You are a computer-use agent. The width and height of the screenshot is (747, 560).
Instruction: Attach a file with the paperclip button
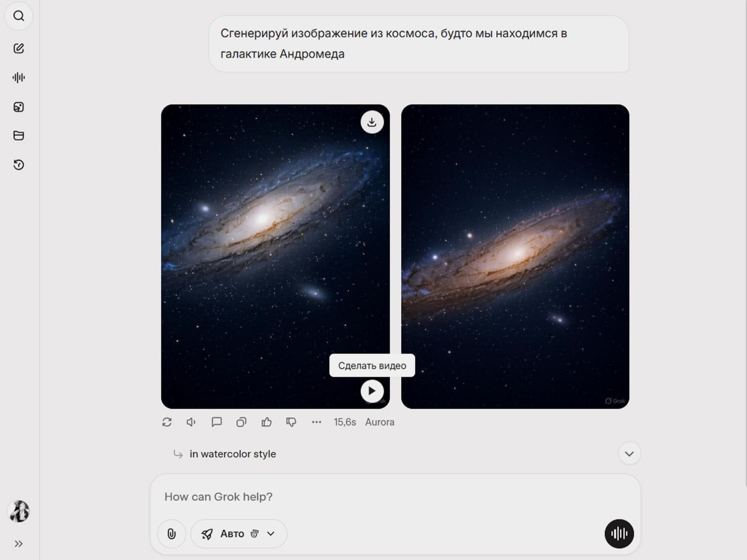coord(172,534)
